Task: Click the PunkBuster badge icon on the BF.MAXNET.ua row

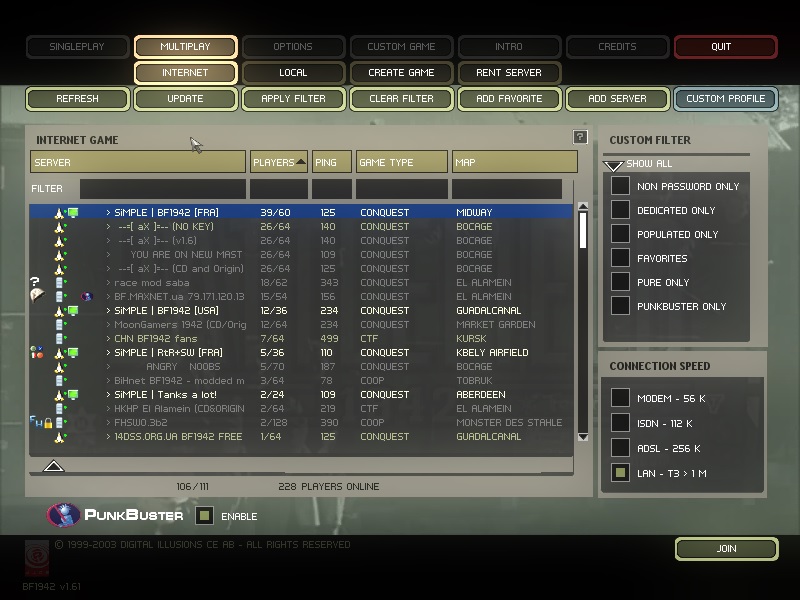Action: [87, 296]
